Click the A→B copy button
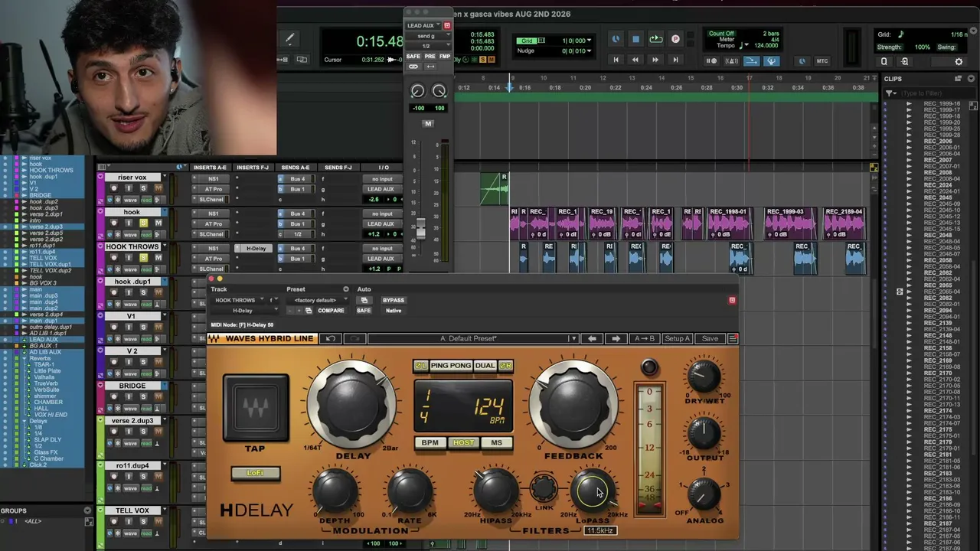The image size is (980, 551). tap(644, 338)
